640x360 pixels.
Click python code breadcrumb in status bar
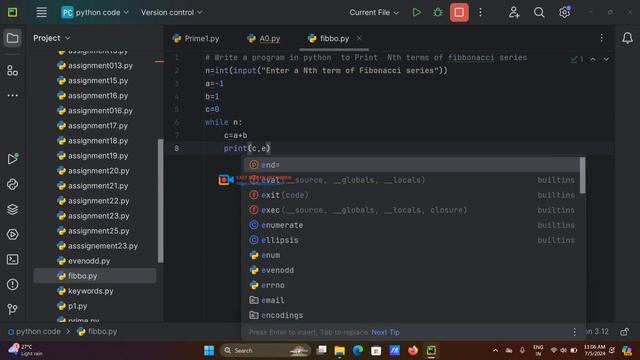click(35, 331)
